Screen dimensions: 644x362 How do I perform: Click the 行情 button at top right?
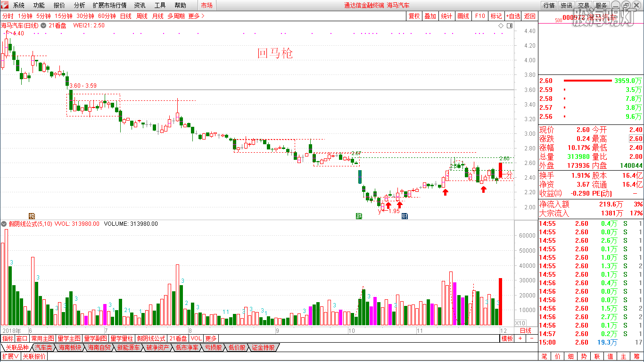pyautogui.click(x=549, y=6)
